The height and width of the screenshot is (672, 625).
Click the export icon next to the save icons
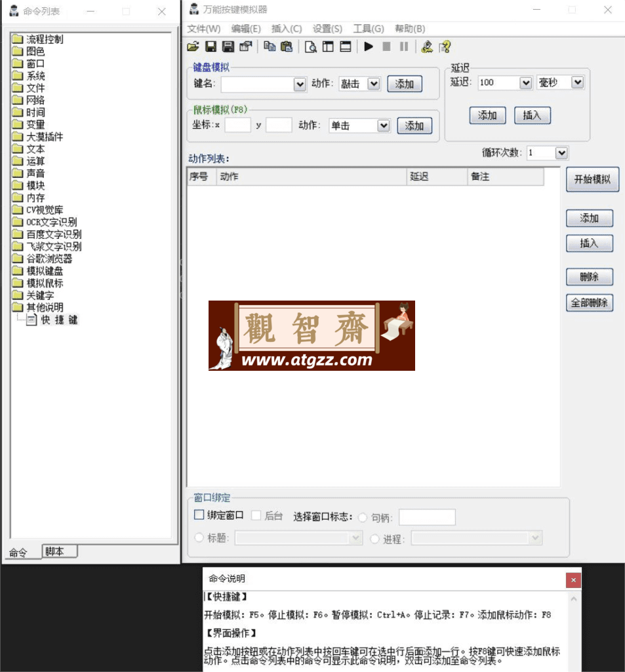(x=245, y=47)
